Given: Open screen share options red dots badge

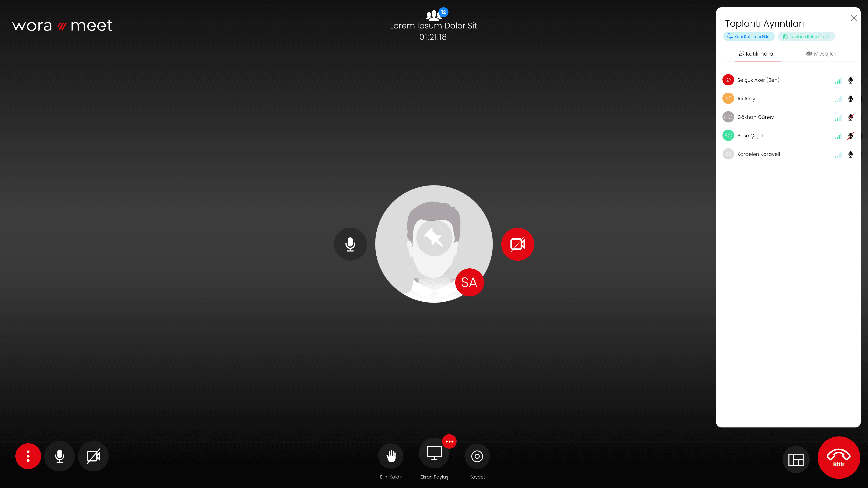Looking at the screenshot, I should tap(450, 441).
